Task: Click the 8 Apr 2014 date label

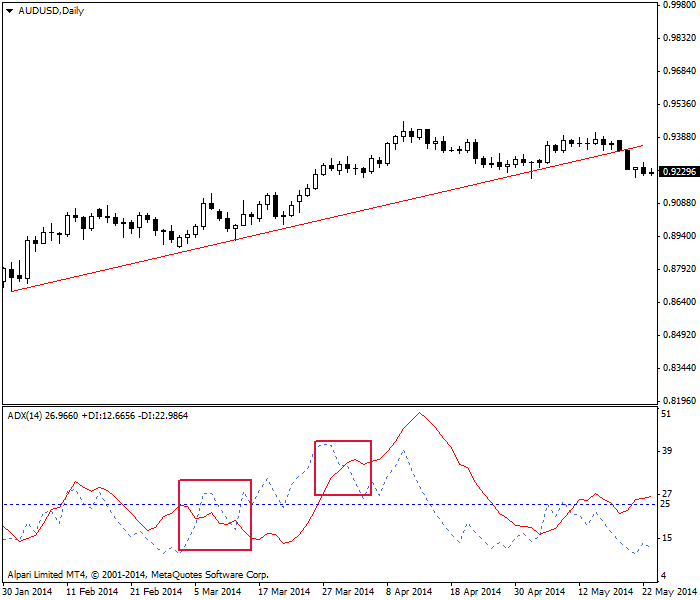Action: pyautogui.click(x=408, y=591)
